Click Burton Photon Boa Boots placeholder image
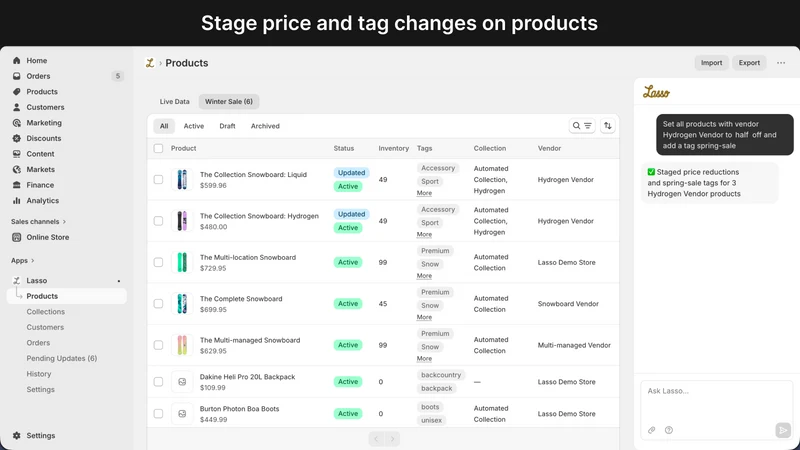The image size is (800, 450). point(182,414)
